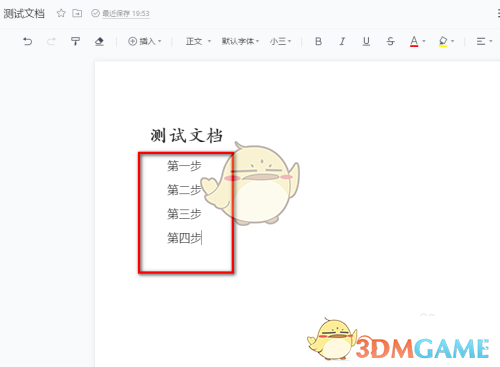Click the 测试文档 title in header
Screen dimensions: 500x367
pyautogui.click(x=24, y=13)
